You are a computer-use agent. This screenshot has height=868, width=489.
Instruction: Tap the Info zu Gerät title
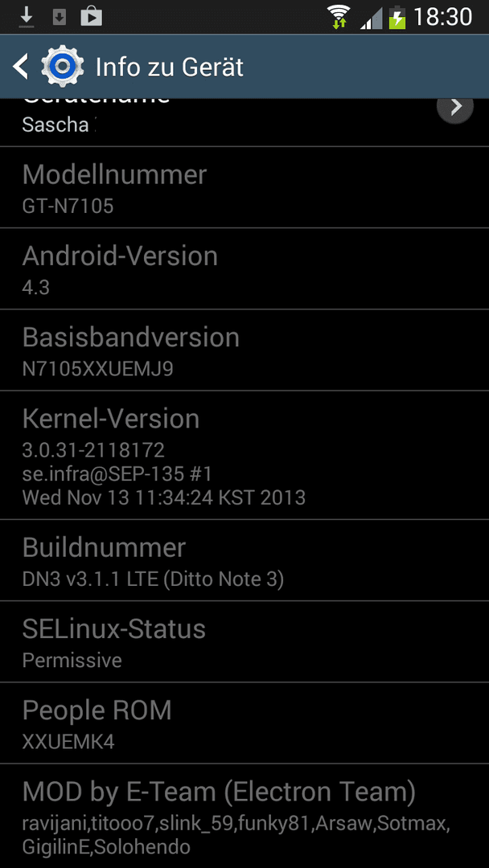170,68
